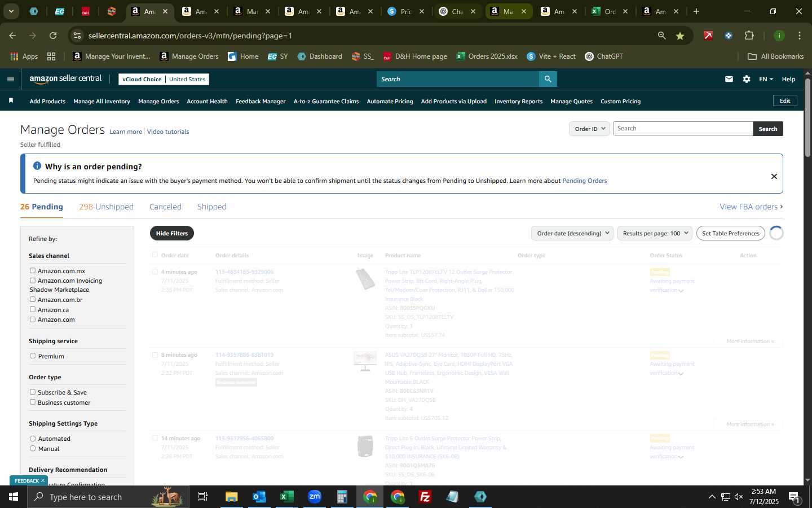Open the Chrome tab search dropdown arrow
This screenshot has height=508, width=812.
pos(11,11)
